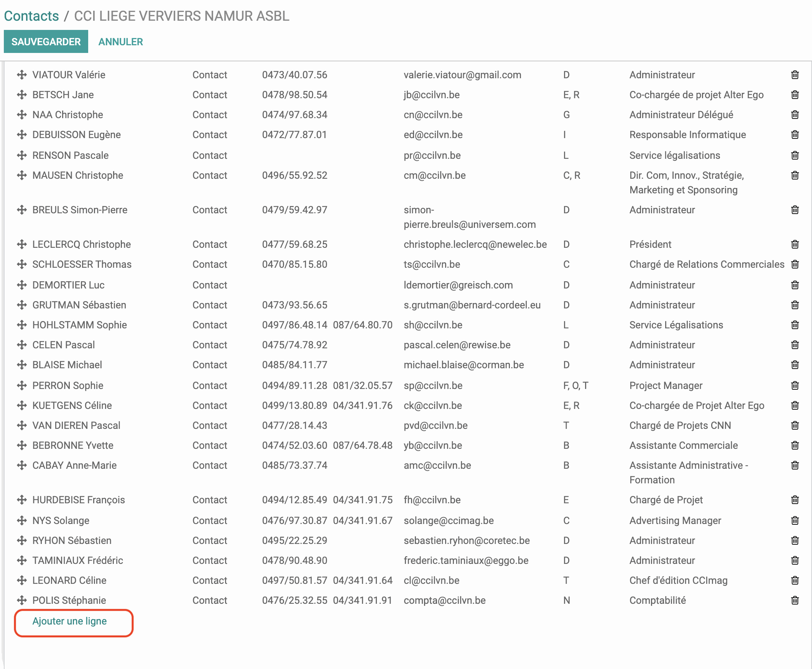Select drag handle for BEBRONNE Yvette
The image size is (812, 669).
[22, 445]
